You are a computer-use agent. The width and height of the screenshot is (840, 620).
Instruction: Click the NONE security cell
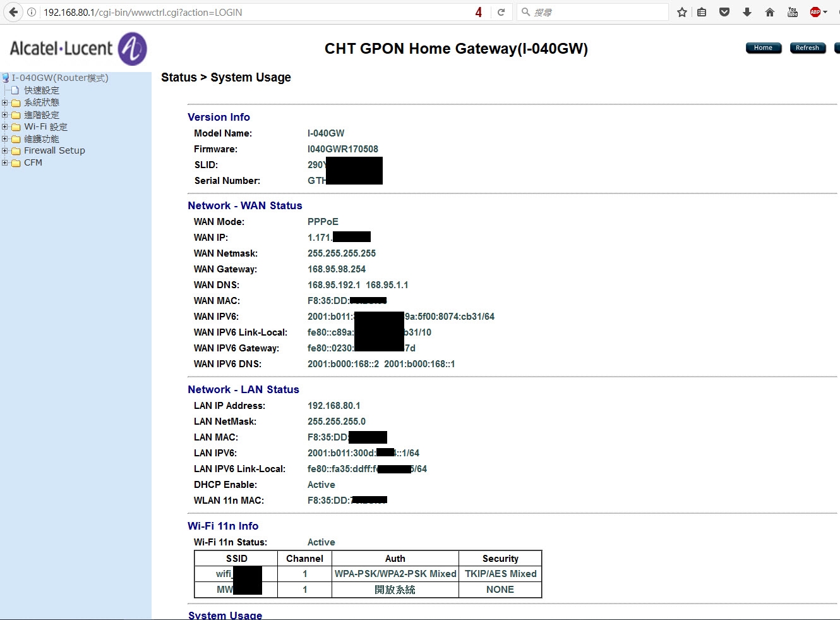coord(500,590)
